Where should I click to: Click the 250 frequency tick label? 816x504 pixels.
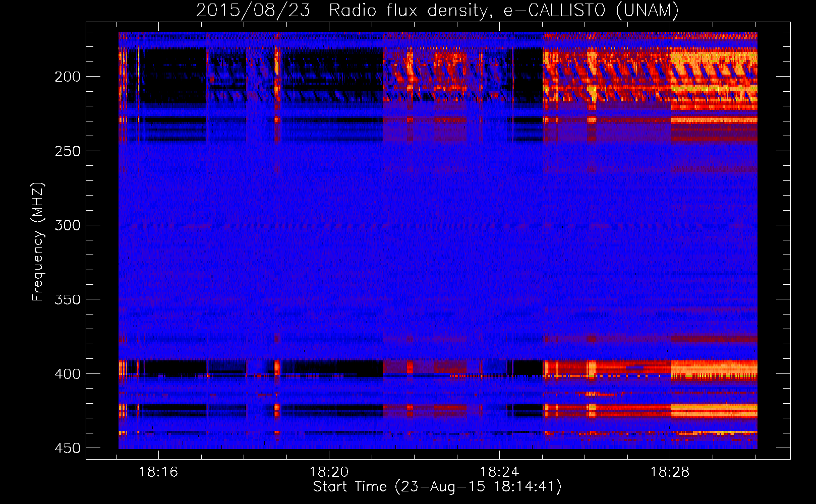(68, 151)
